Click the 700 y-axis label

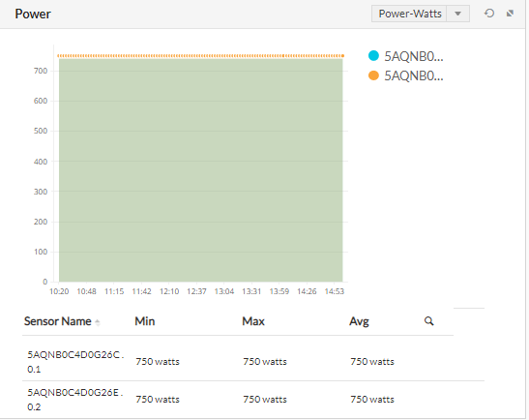coord(41,71)
